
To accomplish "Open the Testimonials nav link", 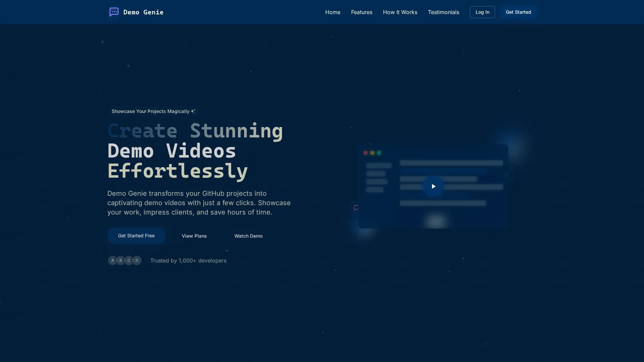I will (x=443, y=12).
